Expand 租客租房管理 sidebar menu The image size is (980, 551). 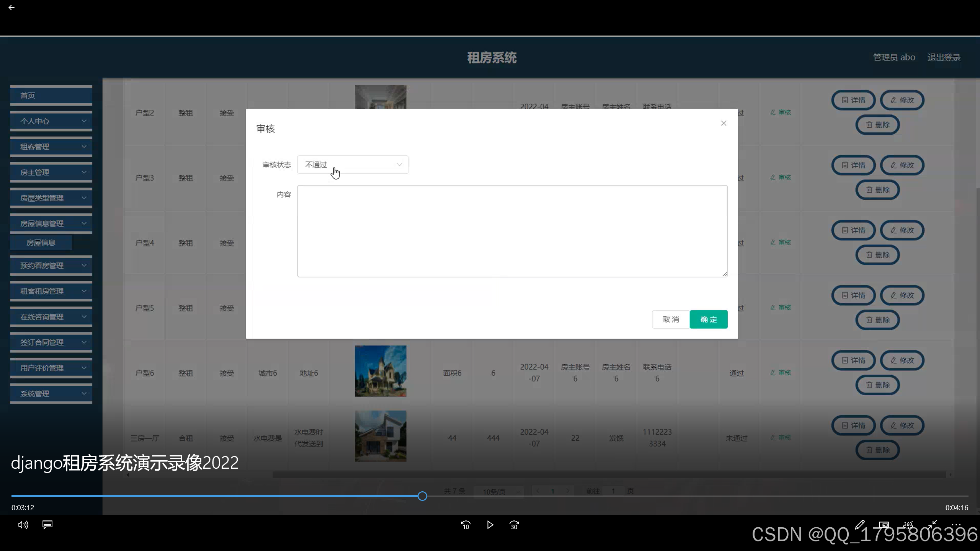pyautogui.click(x=51, y=291)
